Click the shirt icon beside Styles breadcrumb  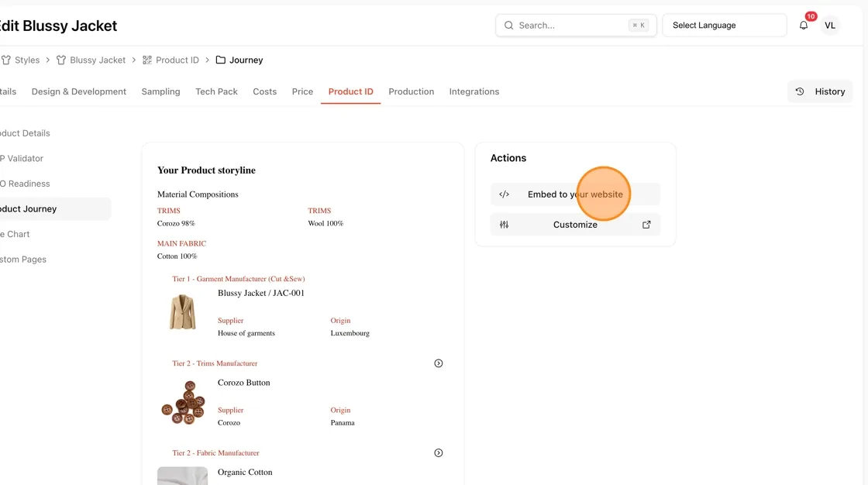click(x=5, y=60)
